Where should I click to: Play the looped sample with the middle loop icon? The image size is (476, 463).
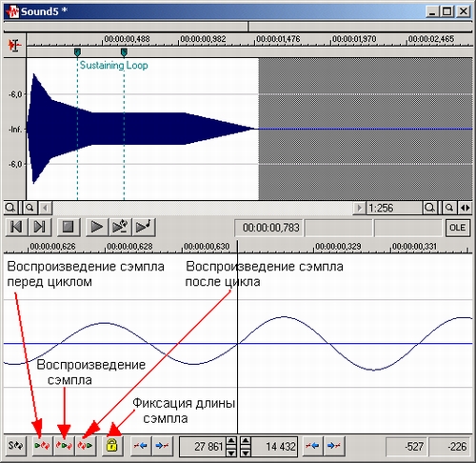64,446
